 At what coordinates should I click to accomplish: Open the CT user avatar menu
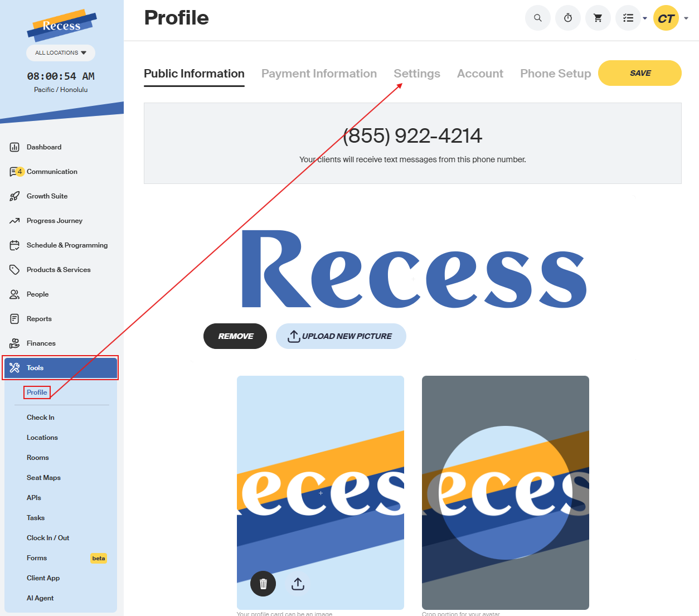tap(666, 18)
